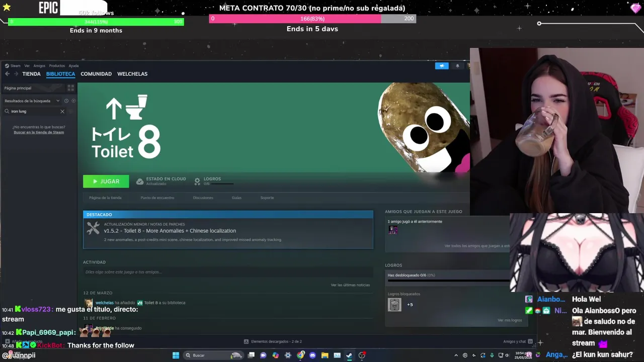Screen dimensions: 644x362
Task: Click friend's avatar under Amigos que juegan
Action: click(393, 230)
